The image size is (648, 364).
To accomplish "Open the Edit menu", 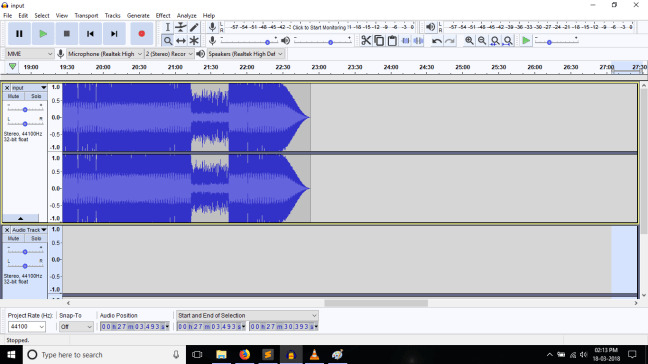I will [23, 16].
